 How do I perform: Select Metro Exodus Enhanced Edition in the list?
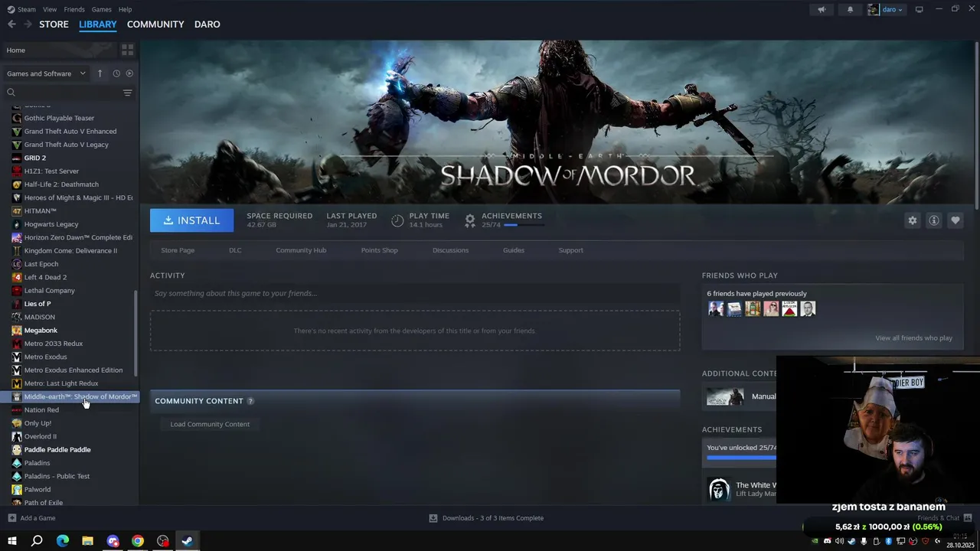(73, 370)
